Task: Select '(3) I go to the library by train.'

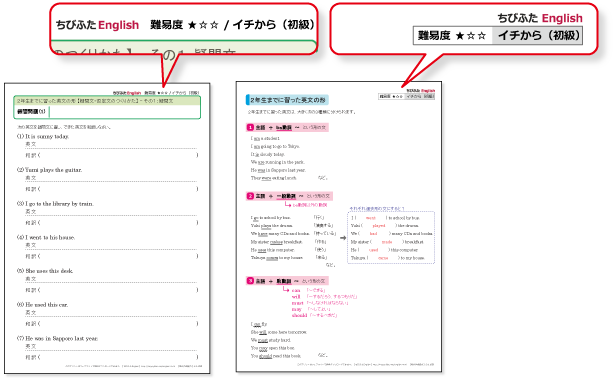Action: click(55, 204)
